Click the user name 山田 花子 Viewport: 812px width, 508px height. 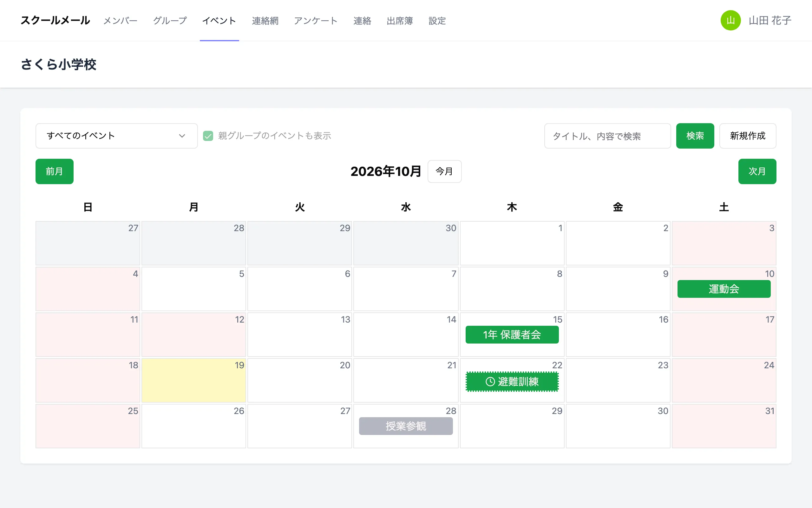point(770,21)
